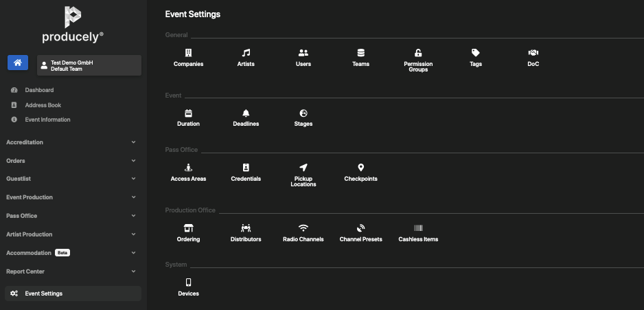Image resolution: width=644 pixels, height=310 pixels.
Task: Expand the Guestlist section chevron
Action: [x=133, y=179]
